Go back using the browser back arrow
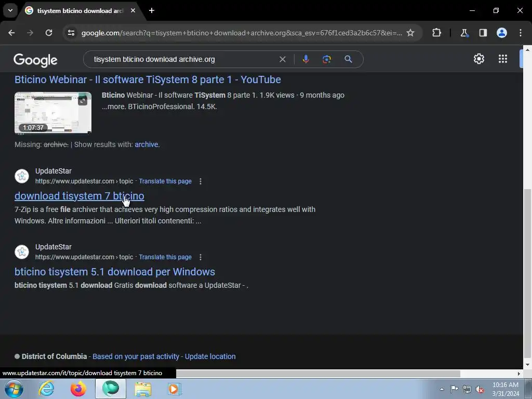The image size is (532, 399). click(11, 33)
